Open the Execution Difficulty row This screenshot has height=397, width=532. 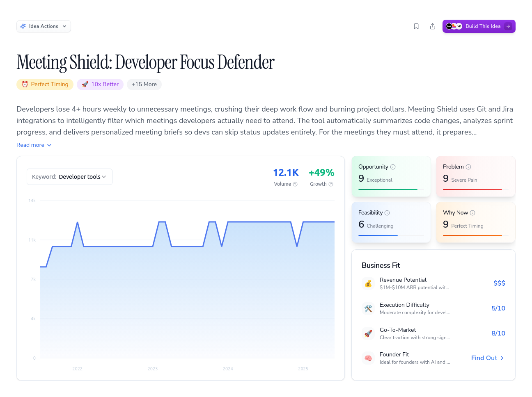pos(433,308)
